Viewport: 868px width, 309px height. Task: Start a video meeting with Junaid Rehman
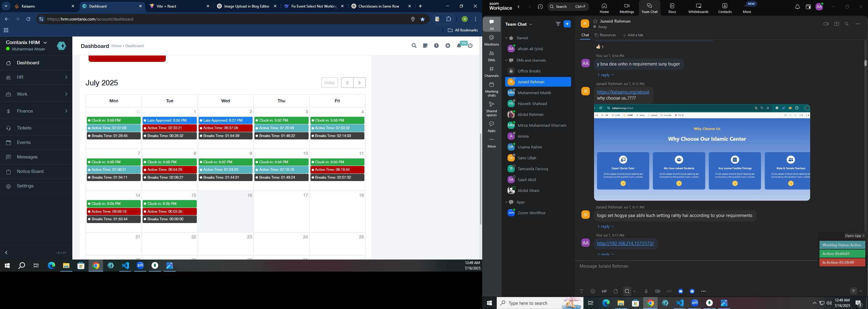pyautogui.click(x=826, y=24)
